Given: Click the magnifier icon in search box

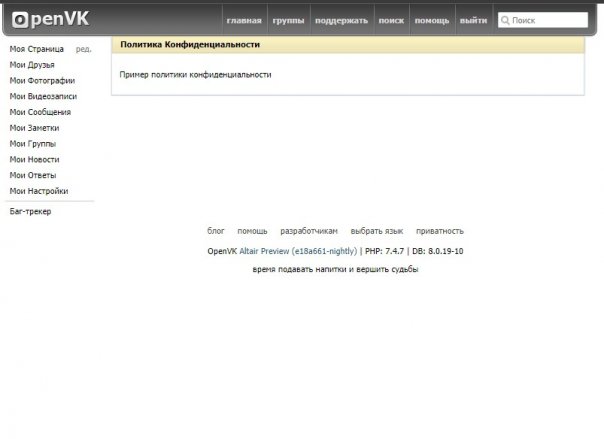Looking at the screenshot, I should (505, 20).
